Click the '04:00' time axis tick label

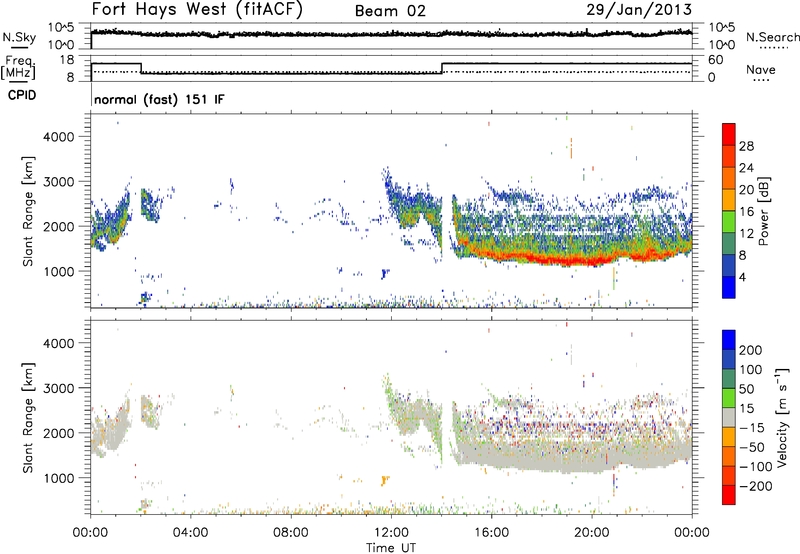[190, 533]
